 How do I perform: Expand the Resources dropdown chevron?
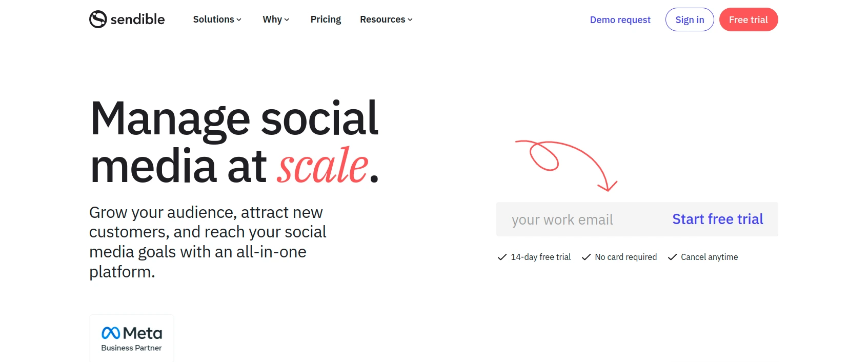[410, 20]
